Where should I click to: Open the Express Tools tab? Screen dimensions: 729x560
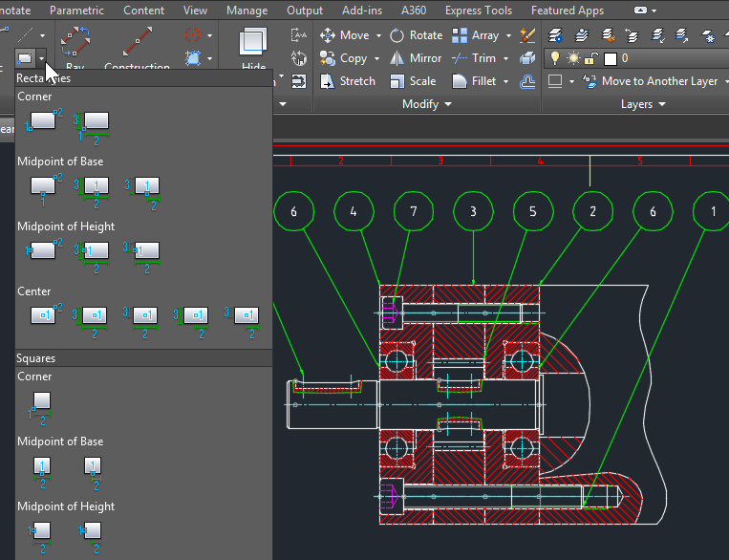(x=479, y=11)
